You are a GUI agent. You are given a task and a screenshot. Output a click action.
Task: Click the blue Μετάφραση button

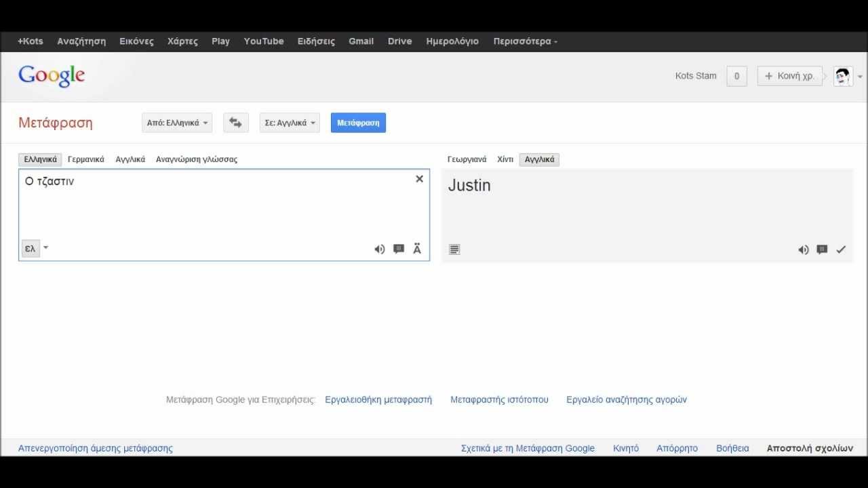click(x=358, y=123)
